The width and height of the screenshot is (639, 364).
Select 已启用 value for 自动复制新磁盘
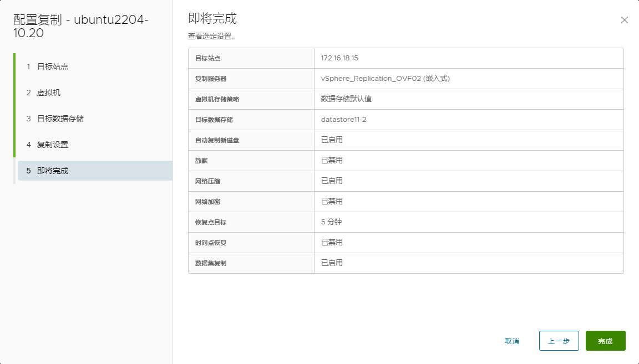coord(332,140)
